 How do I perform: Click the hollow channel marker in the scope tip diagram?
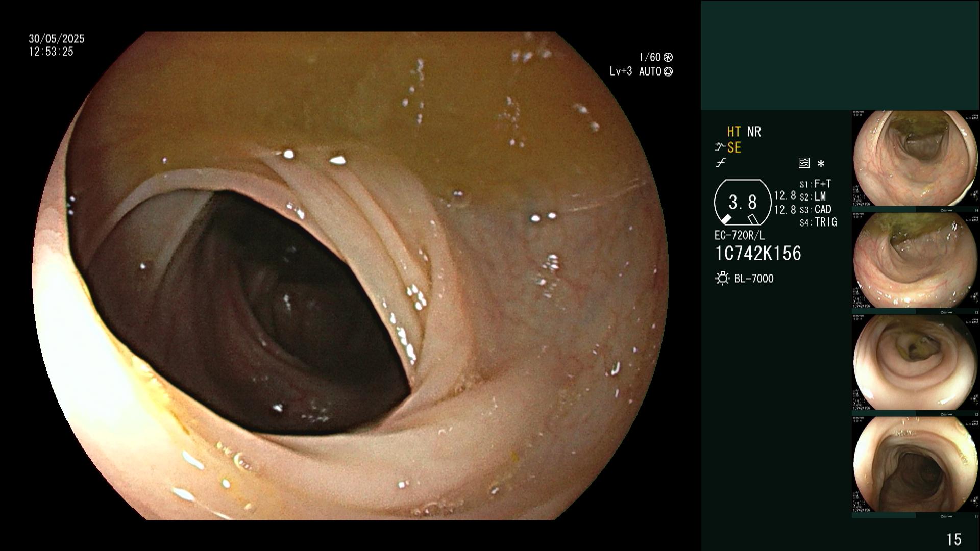[754, 219]
